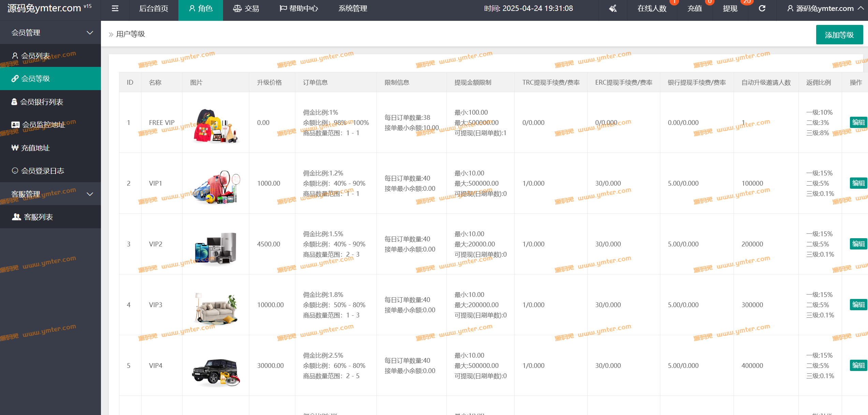Open the 源码兔ymter.com user dropdown
This screenshot has width=868, height=415.
pos(825,9)
